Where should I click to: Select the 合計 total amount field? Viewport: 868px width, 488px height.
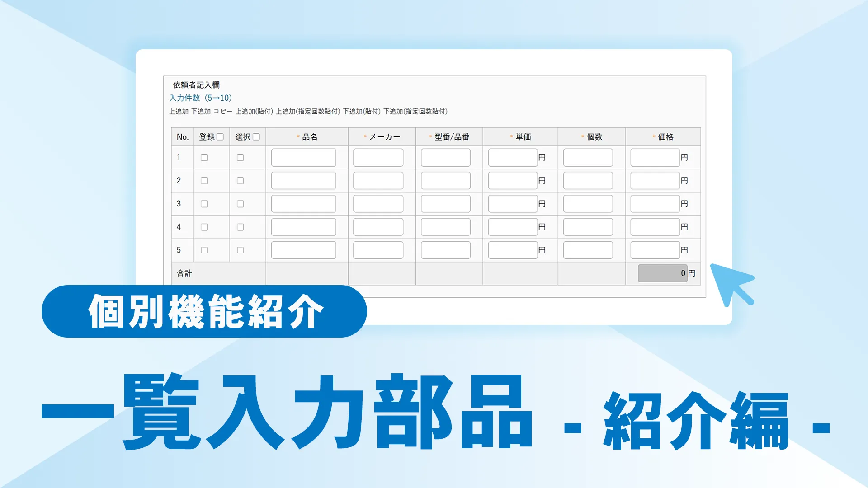[662, 272]
